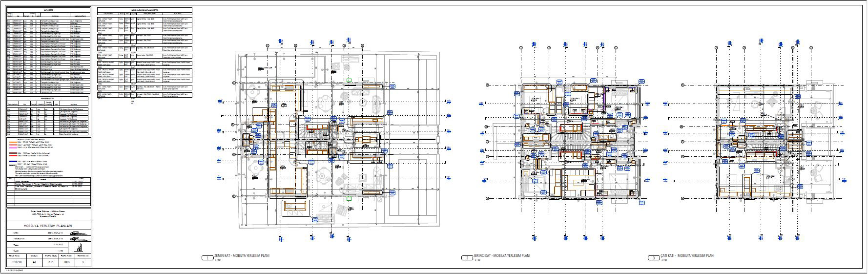Select the KP cell in title block
Image resolution: width=868 pixels, height=274 pixels.
51,262
